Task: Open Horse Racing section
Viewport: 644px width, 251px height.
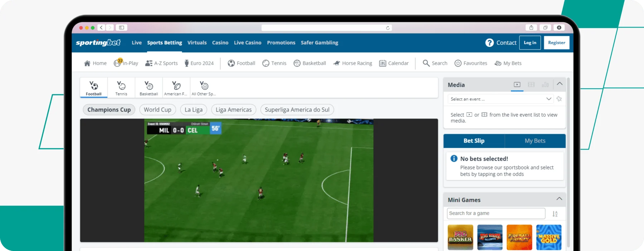Action: tap(353, 63)
